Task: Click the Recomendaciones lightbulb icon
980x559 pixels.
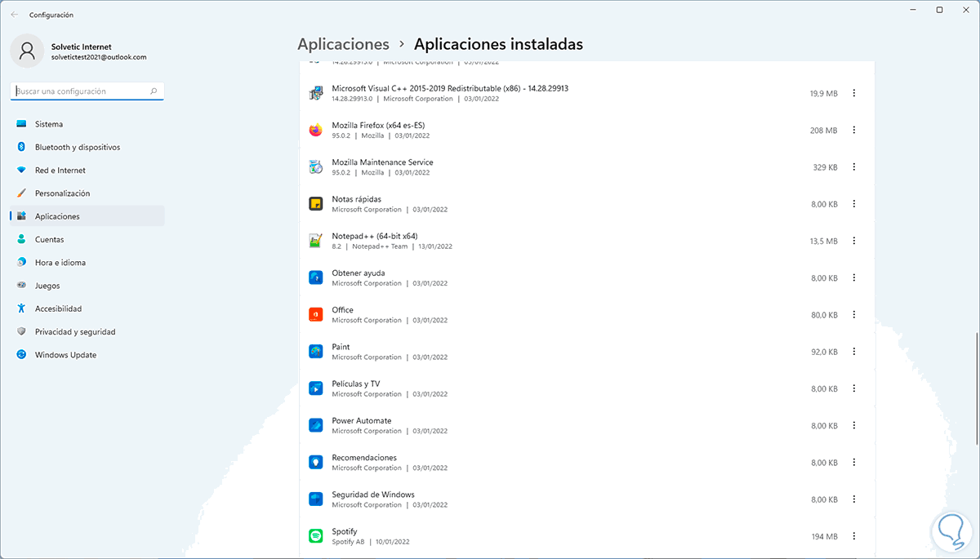Action: coord(316,462)
